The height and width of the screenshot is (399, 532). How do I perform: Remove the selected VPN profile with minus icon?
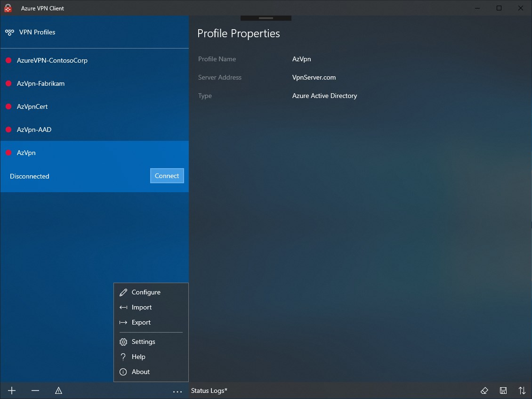point(35,391)
